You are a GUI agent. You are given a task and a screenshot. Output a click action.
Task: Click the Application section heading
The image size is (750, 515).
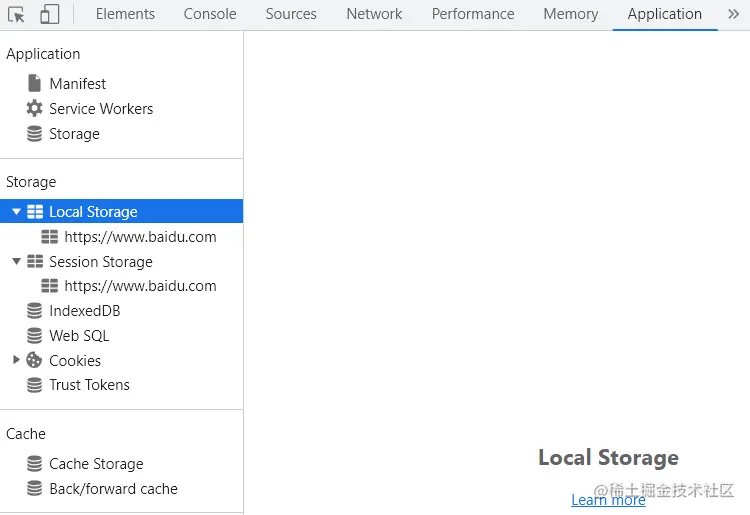pyautogui.click(x=43, y=54)
